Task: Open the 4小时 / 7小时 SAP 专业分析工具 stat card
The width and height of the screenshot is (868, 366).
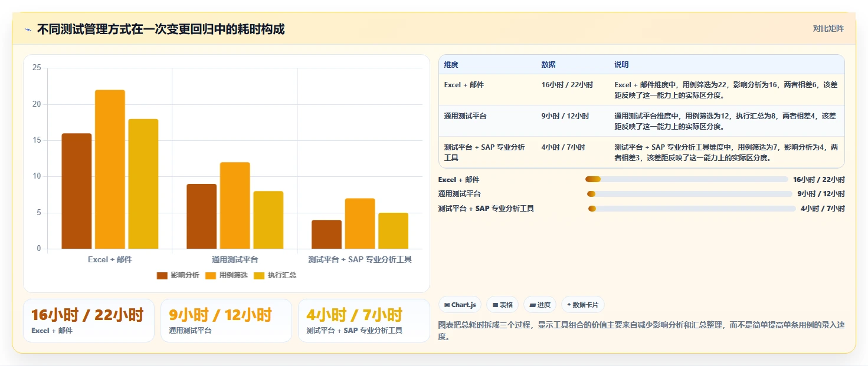Action: pyautogui.click(x=364, y=321)
